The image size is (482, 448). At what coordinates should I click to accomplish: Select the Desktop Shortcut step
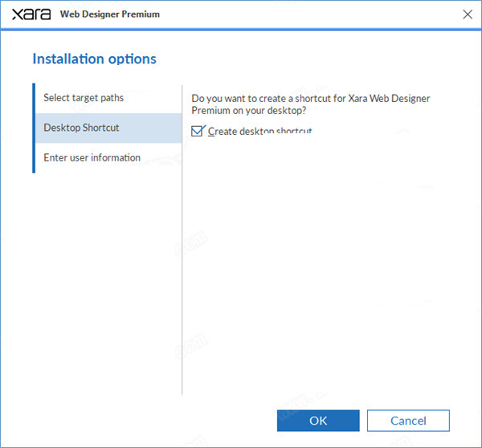(81, 128)
